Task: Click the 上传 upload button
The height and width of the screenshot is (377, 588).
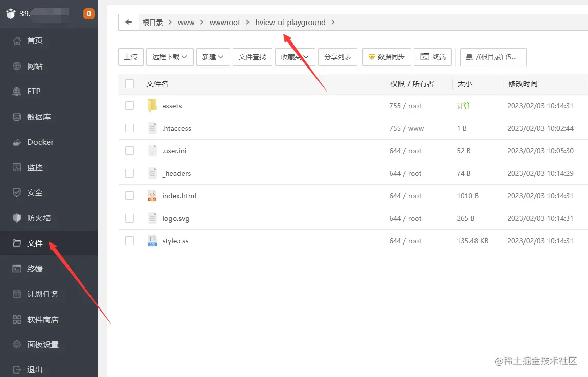Action: click(x=131, y=57)
